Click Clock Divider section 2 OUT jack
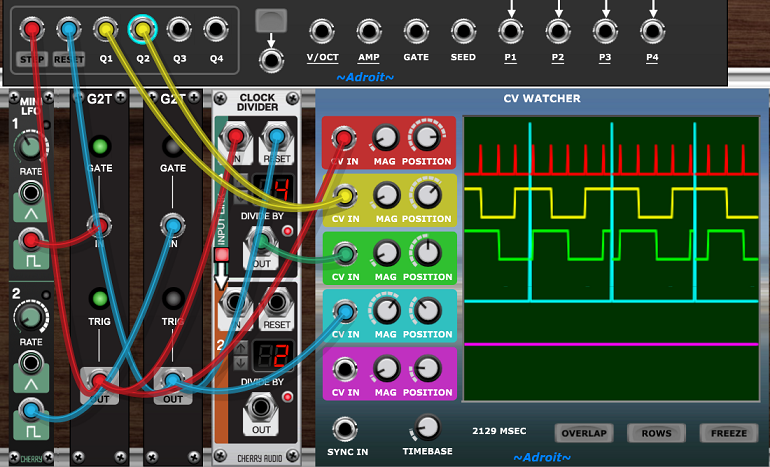This screenshot has width=770, height=467. coord(261,408)
